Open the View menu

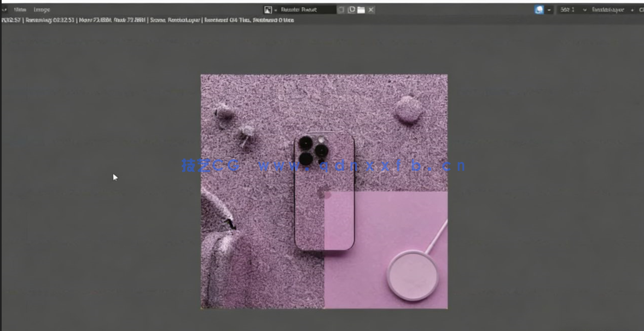click(20, 9)
